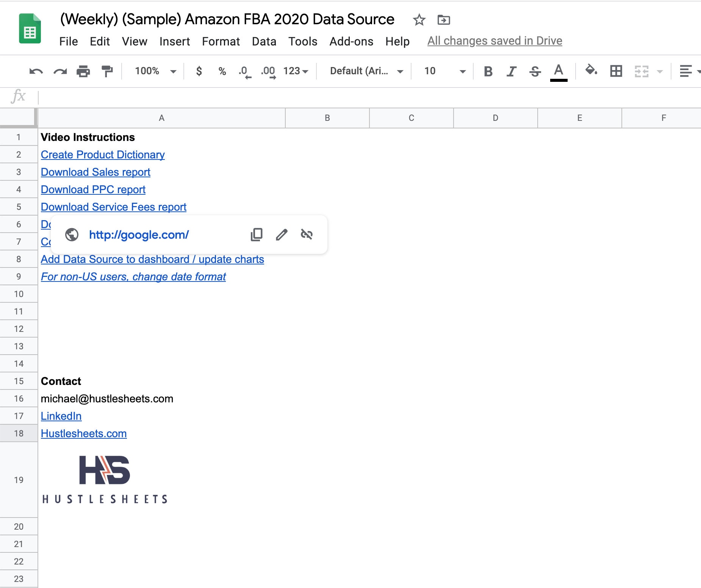701x588 pixels.
Task: Click the undo arrow icon
Action: [x=36, y=71]
